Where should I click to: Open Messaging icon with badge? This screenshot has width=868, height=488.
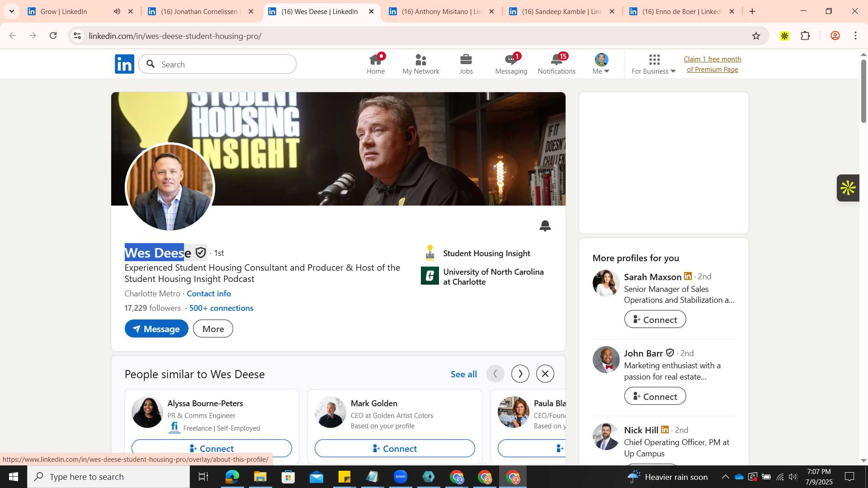coord(511,64)
